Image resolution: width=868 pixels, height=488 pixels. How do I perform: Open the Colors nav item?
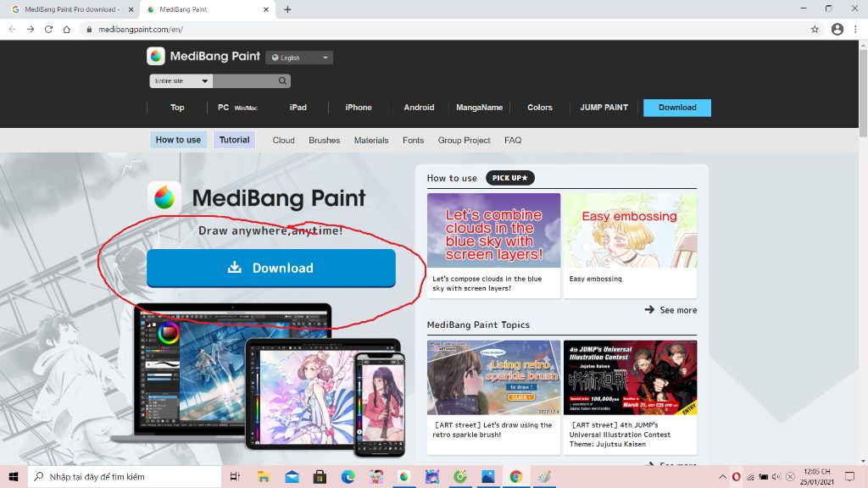540,108
